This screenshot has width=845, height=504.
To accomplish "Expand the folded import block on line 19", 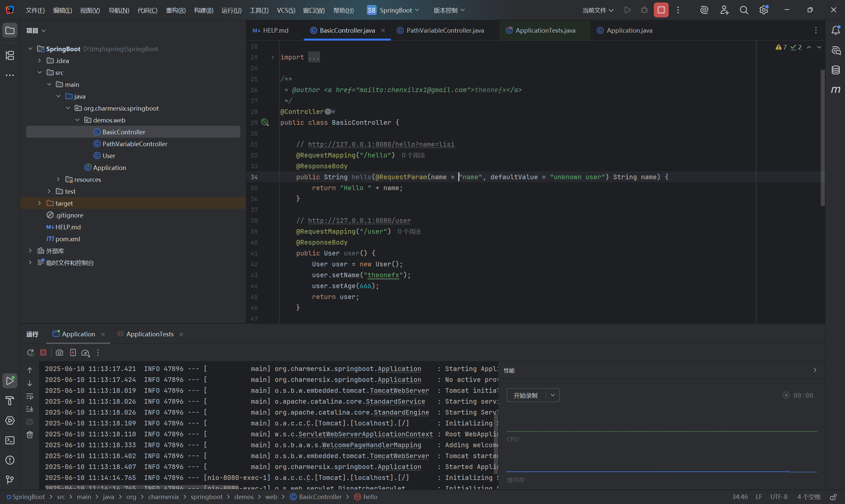I will [x=272, y=57].
